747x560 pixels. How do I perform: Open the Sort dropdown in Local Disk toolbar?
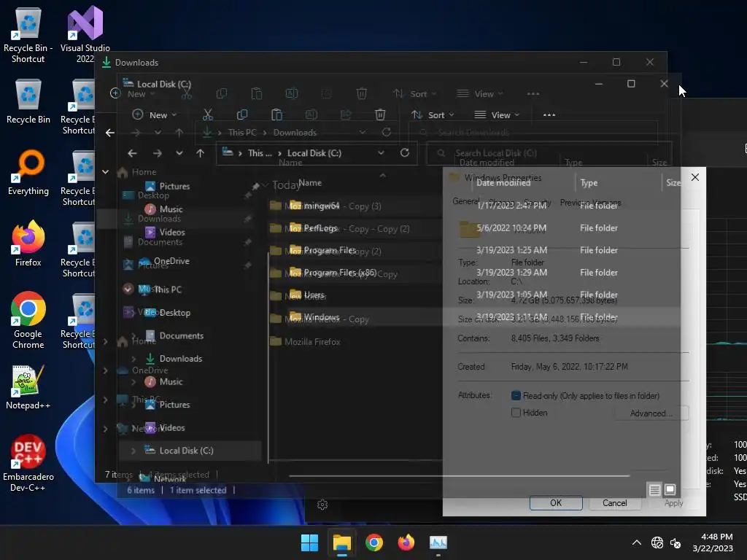tap(433, 114)
